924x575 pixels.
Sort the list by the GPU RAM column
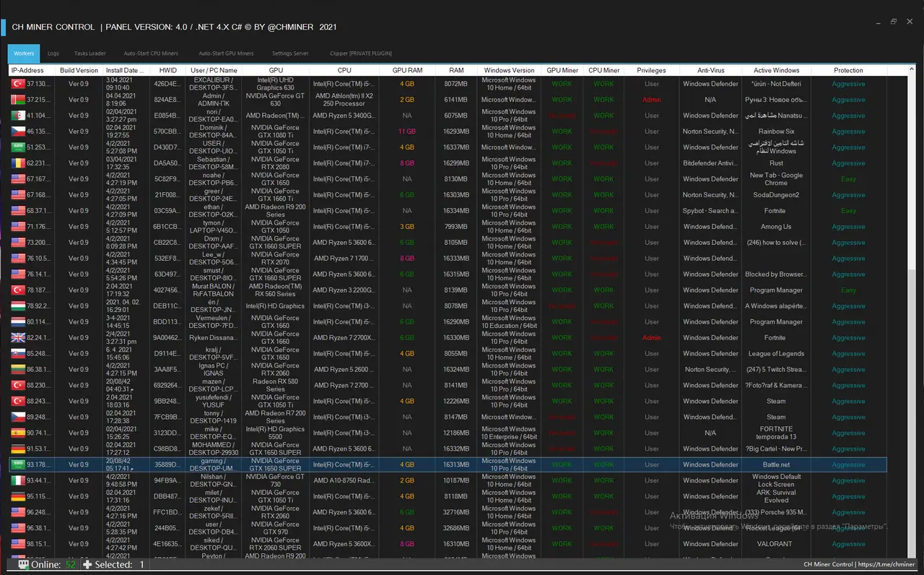[407, 70]
